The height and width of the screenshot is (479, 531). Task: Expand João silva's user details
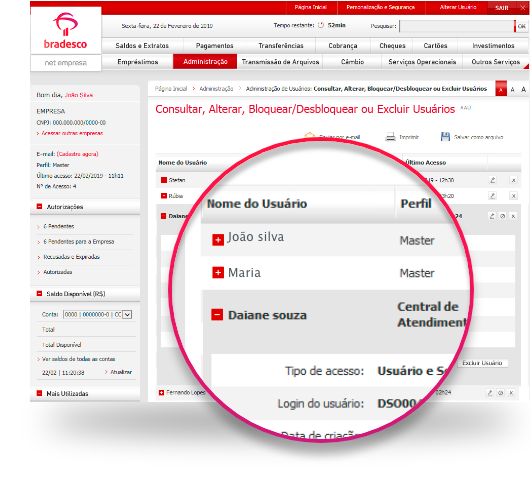[x=218, y=240]
